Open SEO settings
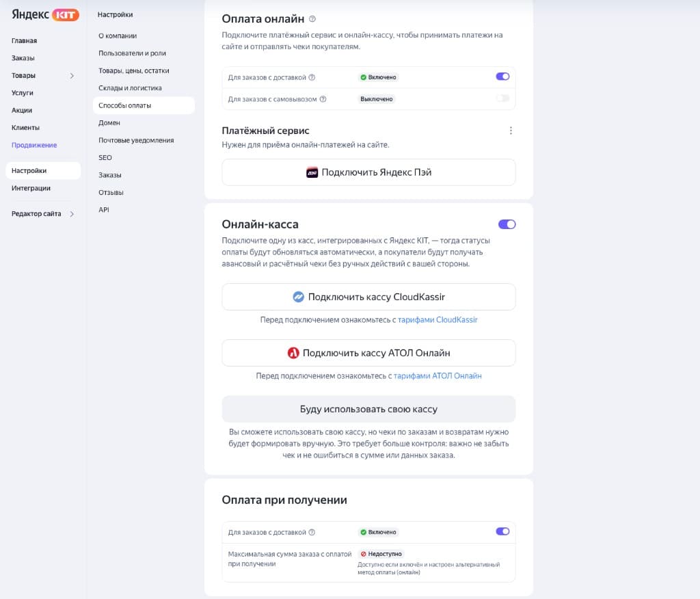Screen dimensions: 700x599 [x=105, y=158]
